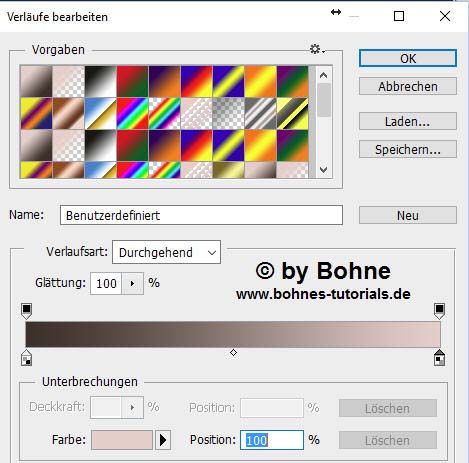The image size is (469, 463).
Task: Confirm with the OK button
Action: [408, 58]
